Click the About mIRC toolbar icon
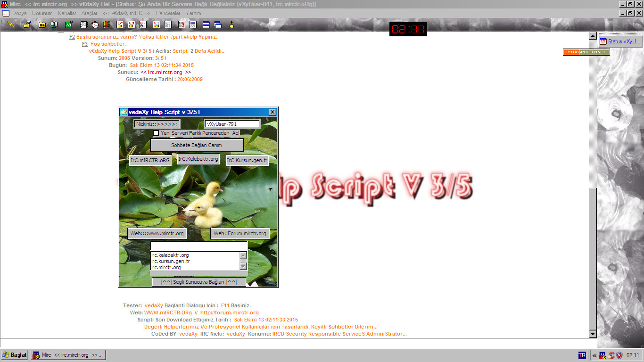 coord(231,25)
